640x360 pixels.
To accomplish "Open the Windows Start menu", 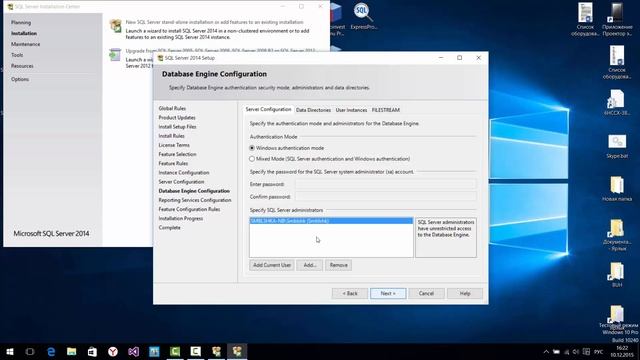I will click(10, 351).
